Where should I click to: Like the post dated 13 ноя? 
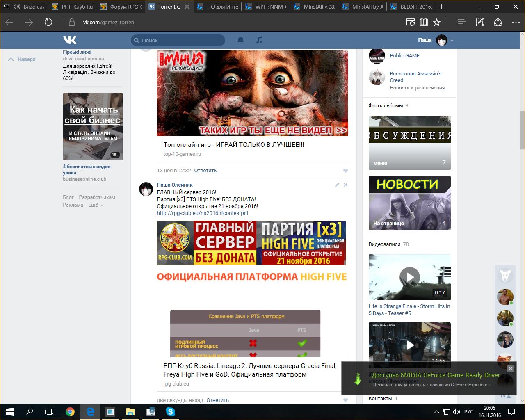tap(345, 171)
